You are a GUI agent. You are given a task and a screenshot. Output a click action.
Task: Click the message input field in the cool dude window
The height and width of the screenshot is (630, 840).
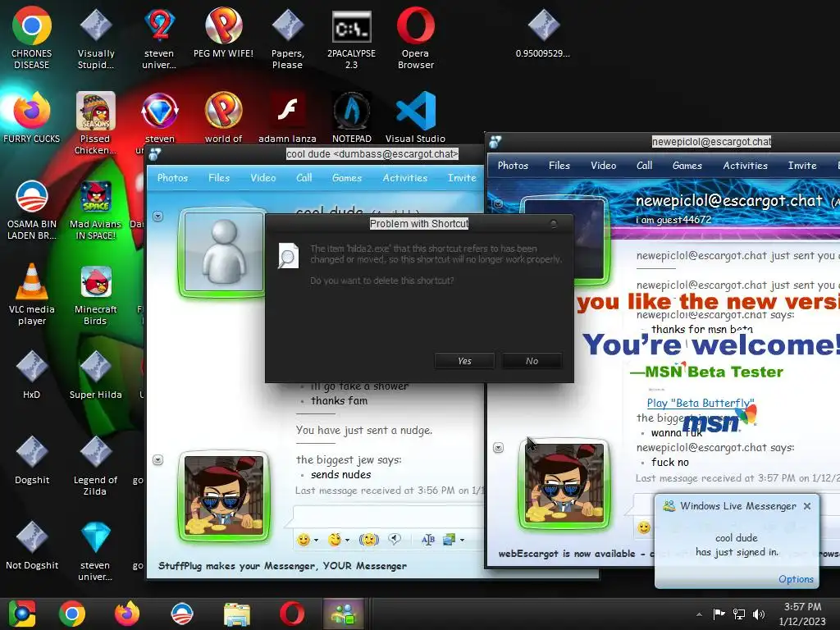(389, 517)
